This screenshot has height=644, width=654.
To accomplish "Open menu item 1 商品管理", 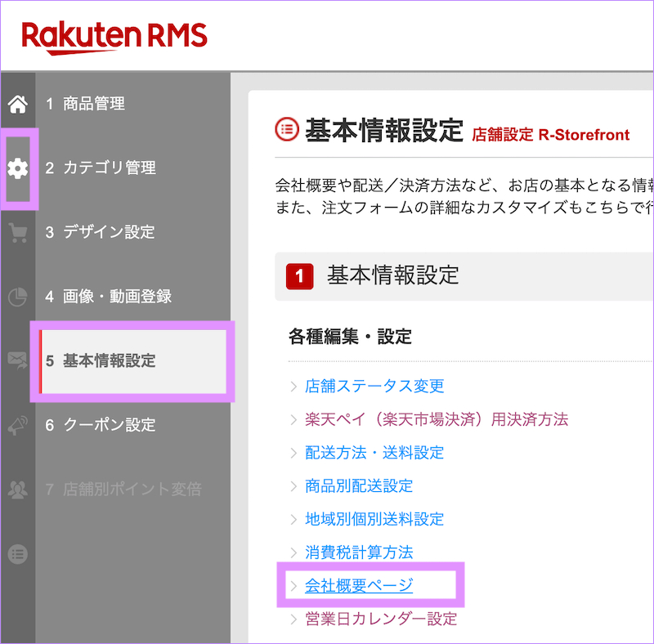I will coord(86,104).
